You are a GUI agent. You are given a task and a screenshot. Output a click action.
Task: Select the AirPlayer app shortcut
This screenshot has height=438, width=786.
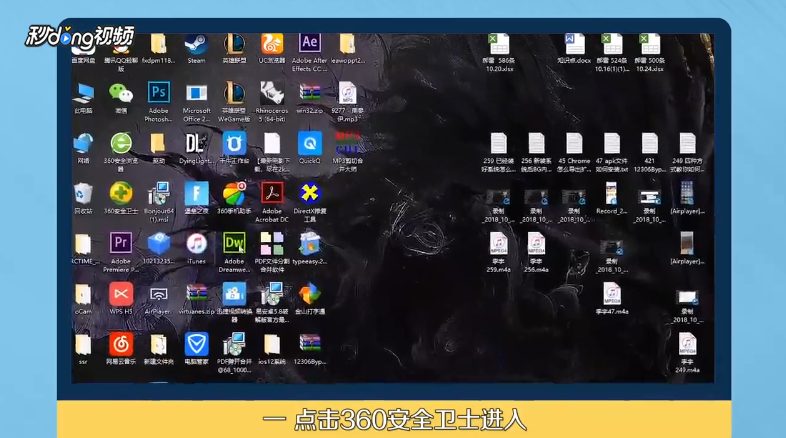[158, 294]
